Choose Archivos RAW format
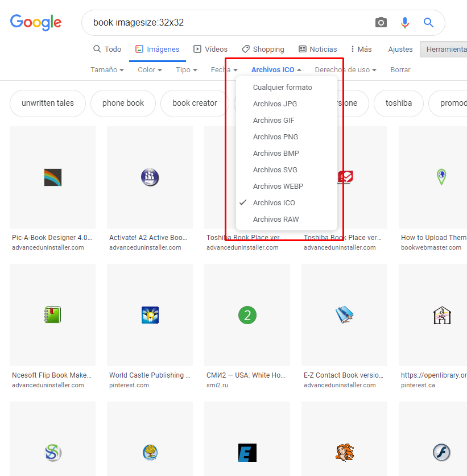This screenshot has height=476, width=467. 286,219
